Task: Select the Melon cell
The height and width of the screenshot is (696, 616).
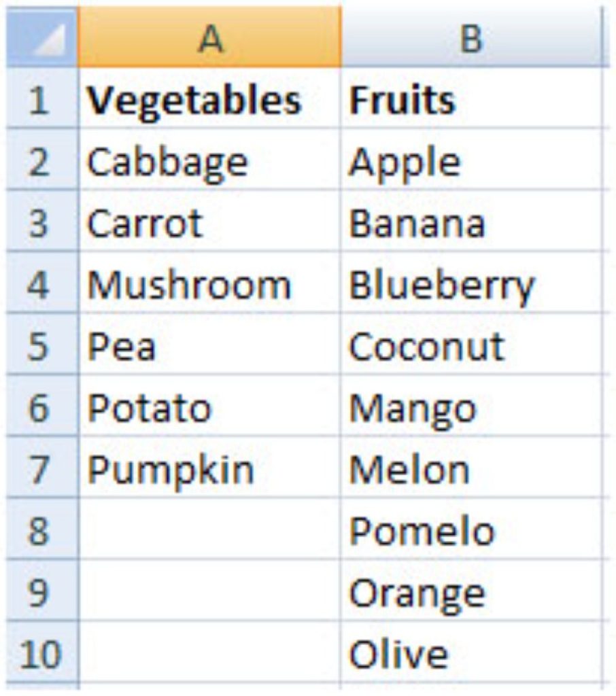Action: tap(472, 468)
